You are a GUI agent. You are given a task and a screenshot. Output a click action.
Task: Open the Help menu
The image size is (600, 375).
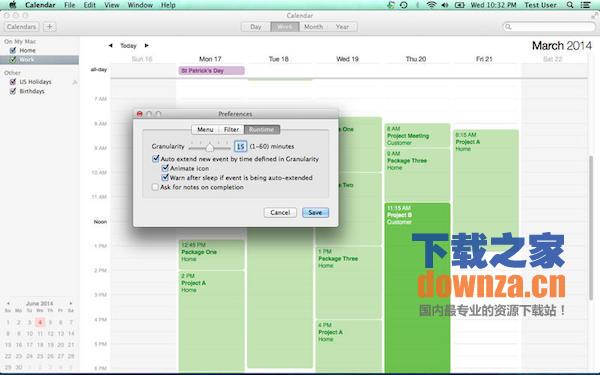168,5
